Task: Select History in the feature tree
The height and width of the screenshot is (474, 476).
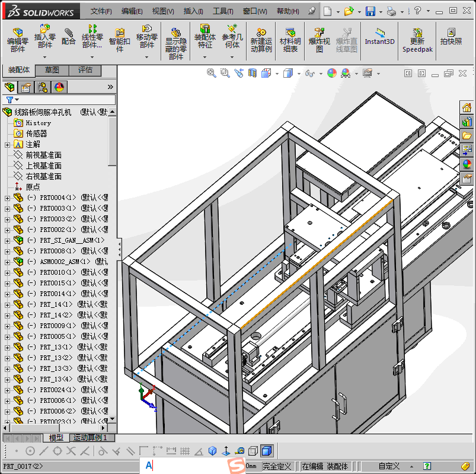Action: [x=39, y=123]
